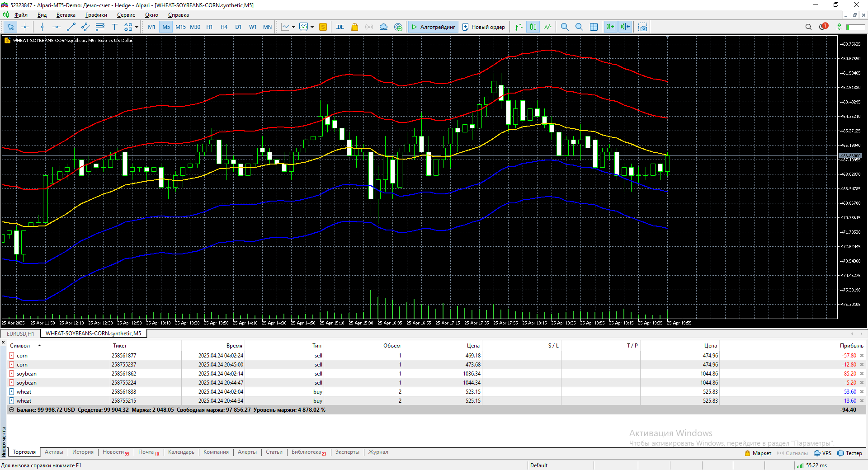Open VPS from the bottom bar
The height and width of the screenshot is (470, 868).
click(x=823, y=453)
